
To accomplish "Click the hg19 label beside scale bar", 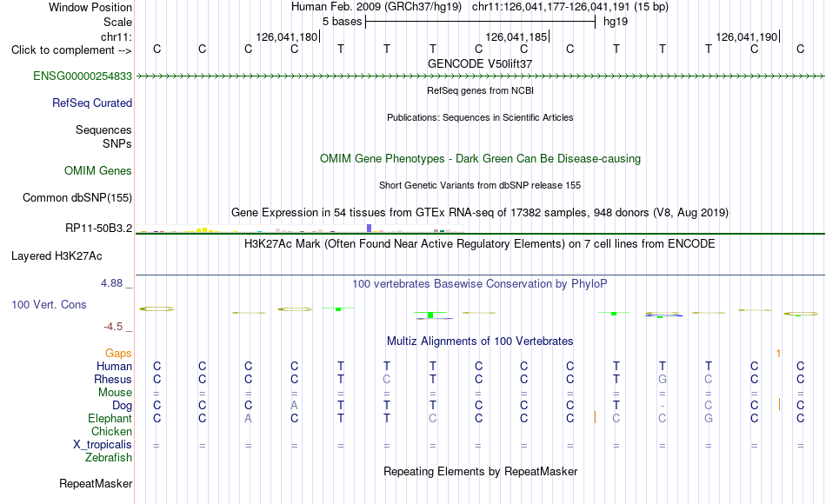I will tap(616, 22).
